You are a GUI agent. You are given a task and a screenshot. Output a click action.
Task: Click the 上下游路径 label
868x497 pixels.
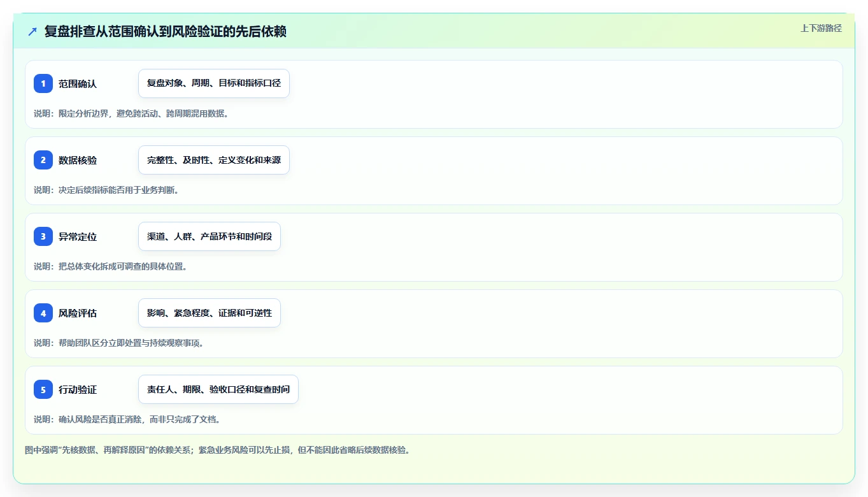click(821, 28)
